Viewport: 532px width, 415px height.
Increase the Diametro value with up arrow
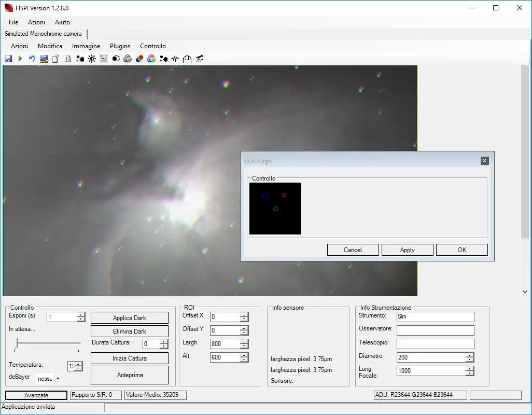point(469,355)
